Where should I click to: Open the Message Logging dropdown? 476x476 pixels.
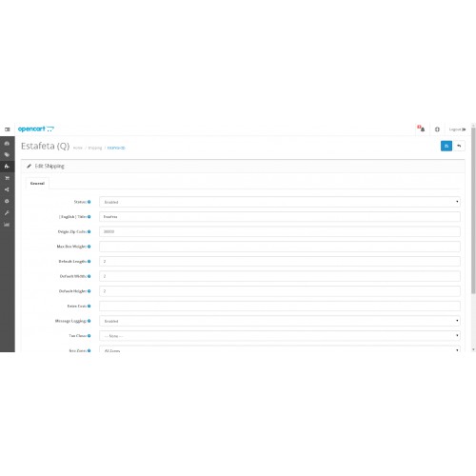coord(280,321)
